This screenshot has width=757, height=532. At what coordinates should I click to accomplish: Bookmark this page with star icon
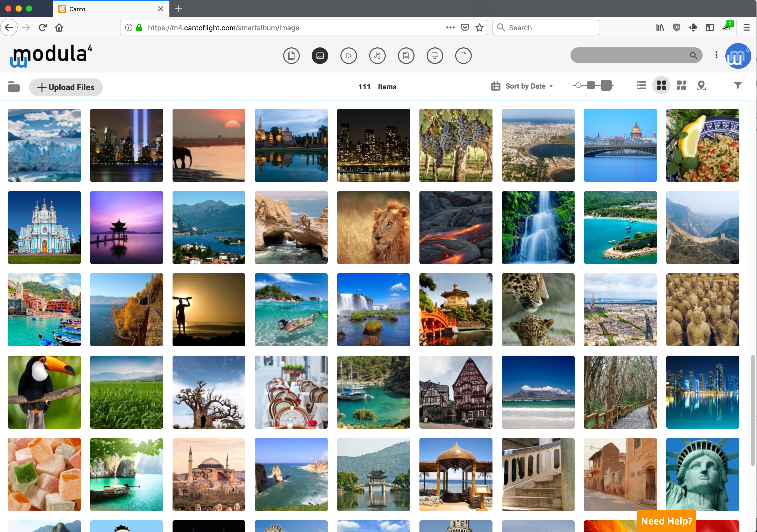pyautogui.click(x=479, y=28)
